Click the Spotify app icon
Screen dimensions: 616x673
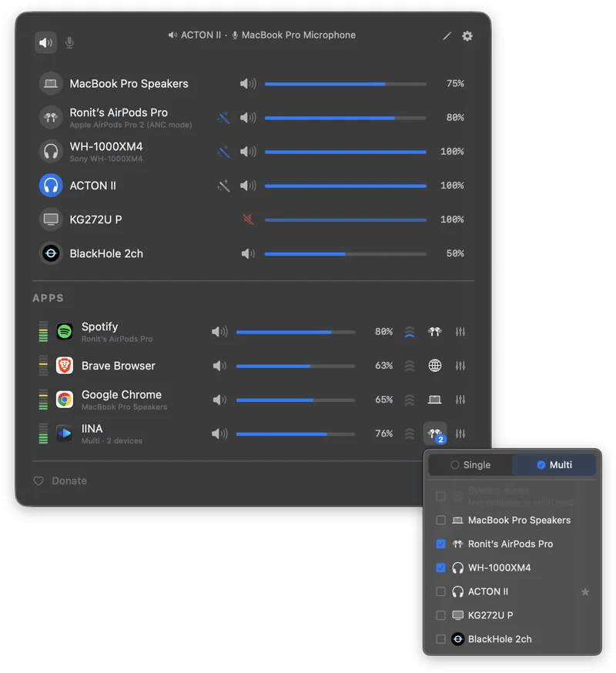(65, 331)
